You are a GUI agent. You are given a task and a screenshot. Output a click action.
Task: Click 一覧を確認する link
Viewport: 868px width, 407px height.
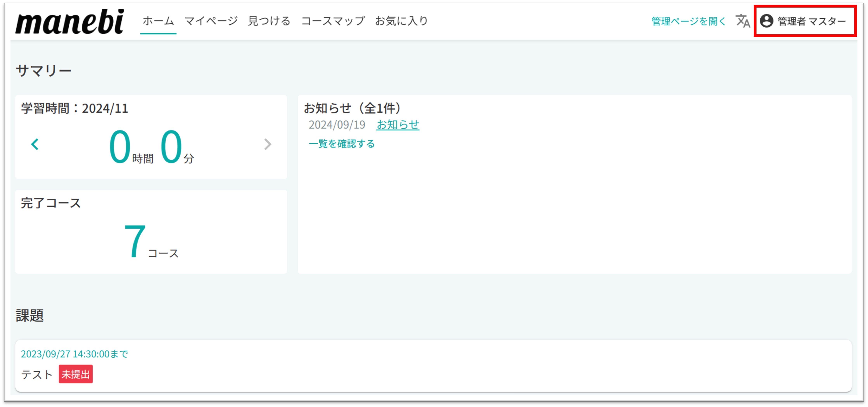[x=342, y=144]
